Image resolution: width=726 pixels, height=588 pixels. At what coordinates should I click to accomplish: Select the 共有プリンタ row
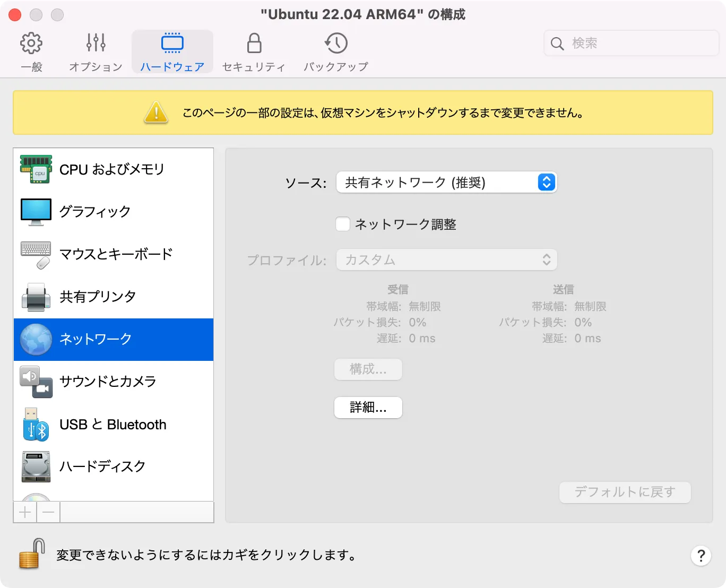[114, 297]
